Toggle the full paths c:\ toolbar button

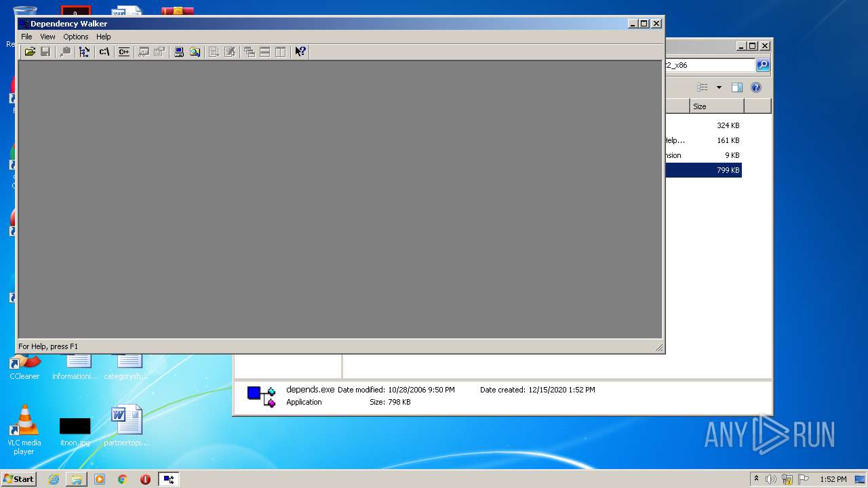(104, 52)
